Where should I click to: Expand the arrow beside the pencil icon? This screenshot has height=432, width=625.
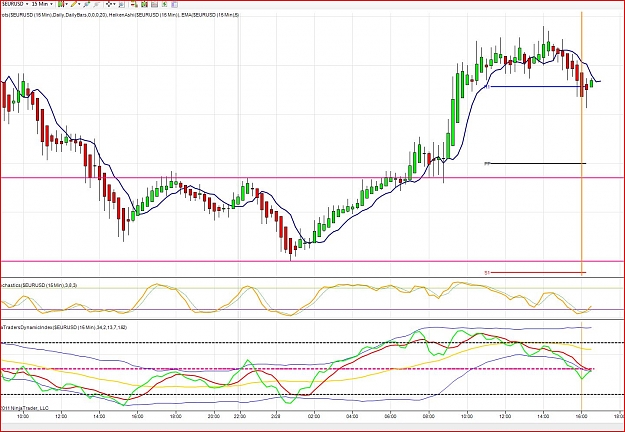pos(79,4)
